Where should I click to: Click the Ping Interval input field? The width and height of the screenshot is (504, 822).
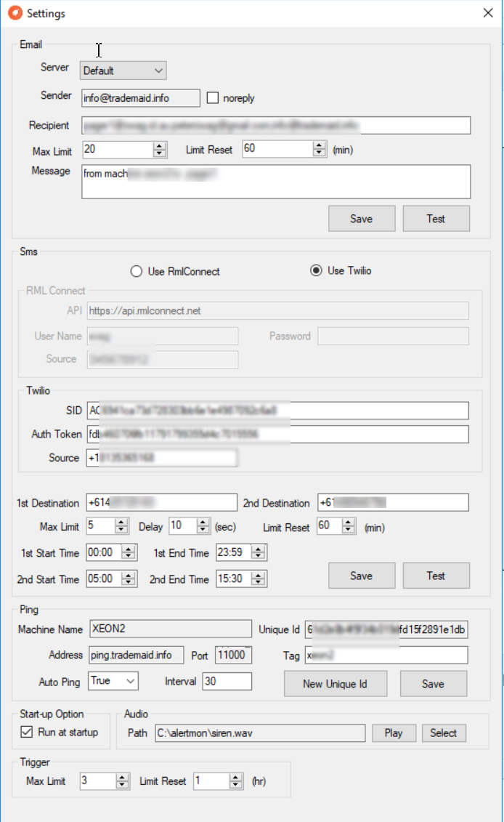pyautogui.click(x=227, y=681)
